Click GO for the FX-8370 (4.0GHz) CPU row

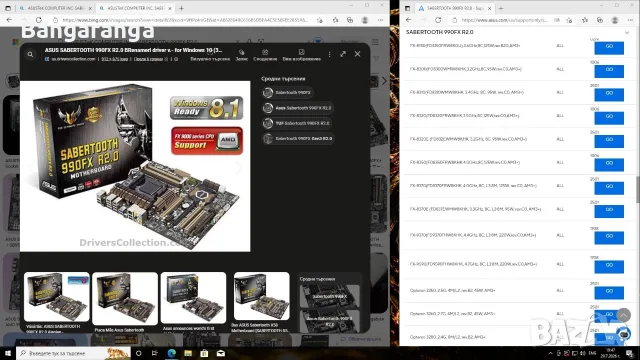(609, 188)
